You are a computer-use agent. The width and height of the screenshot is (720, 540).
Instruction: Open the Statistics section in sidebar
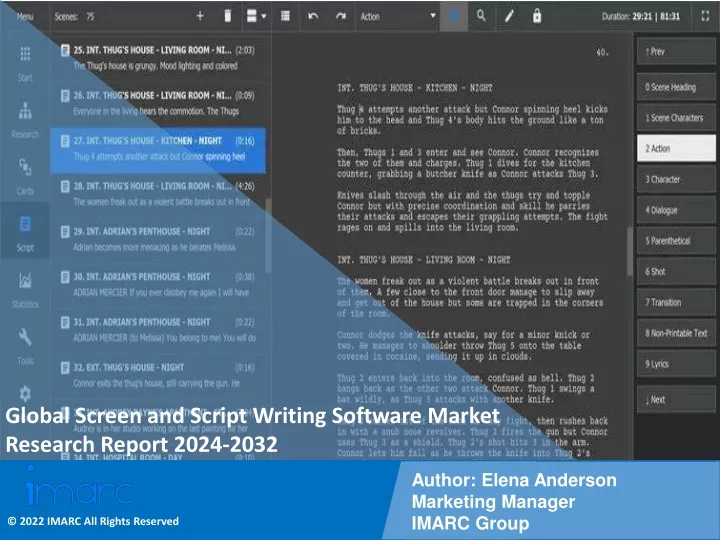[x=25, y=290]
